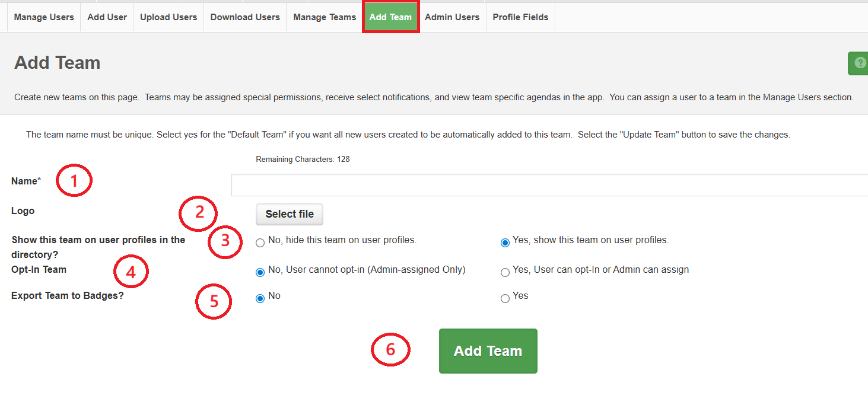Image resolution: width=868 pixels, height=408 pixels.
Task: Click the green help question mark icon
Action: [860, 63]
